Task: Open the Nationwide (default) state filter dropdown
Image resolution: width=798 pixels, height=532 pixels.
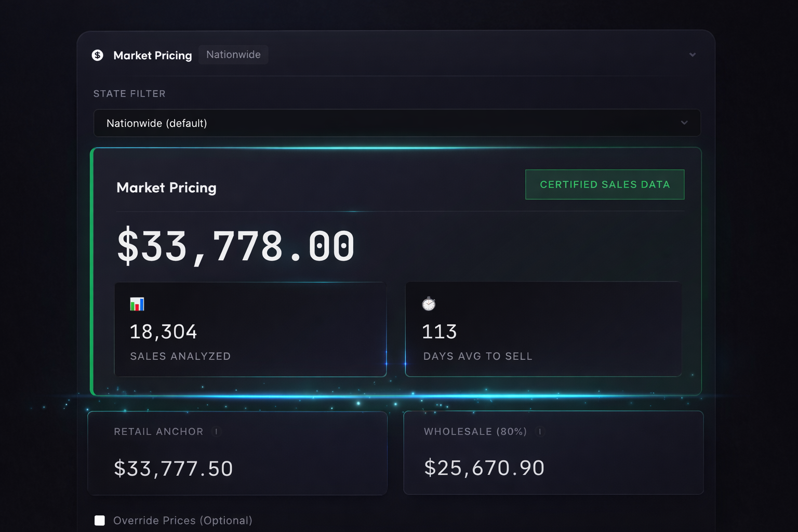Action: pos(396,123)
